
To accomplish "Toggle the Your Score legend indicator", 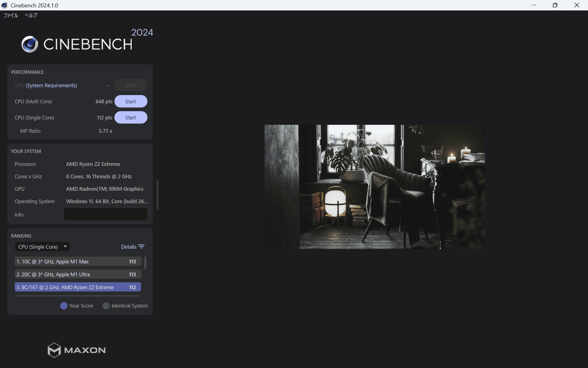I will [64, 306].
